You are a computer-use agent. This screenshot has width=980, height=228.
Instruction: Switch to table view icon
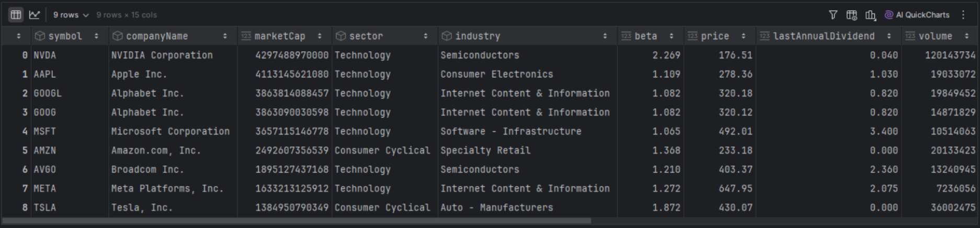16,15
